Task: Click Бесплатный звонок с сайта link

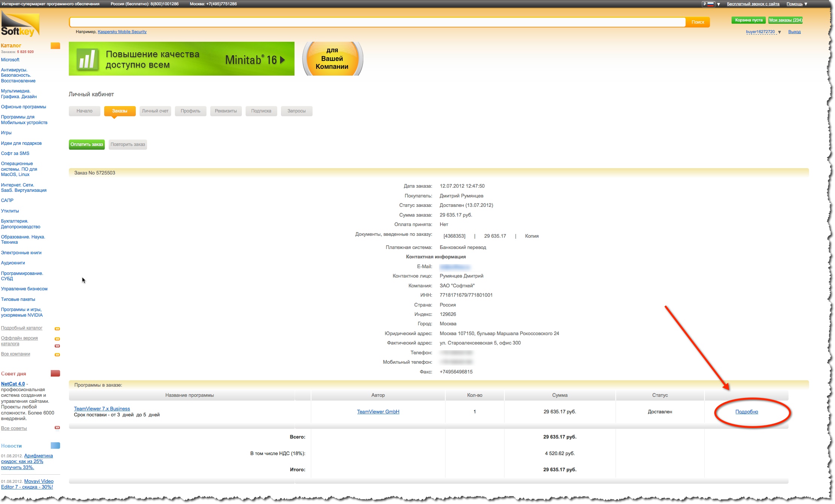Action: (753, 4)
